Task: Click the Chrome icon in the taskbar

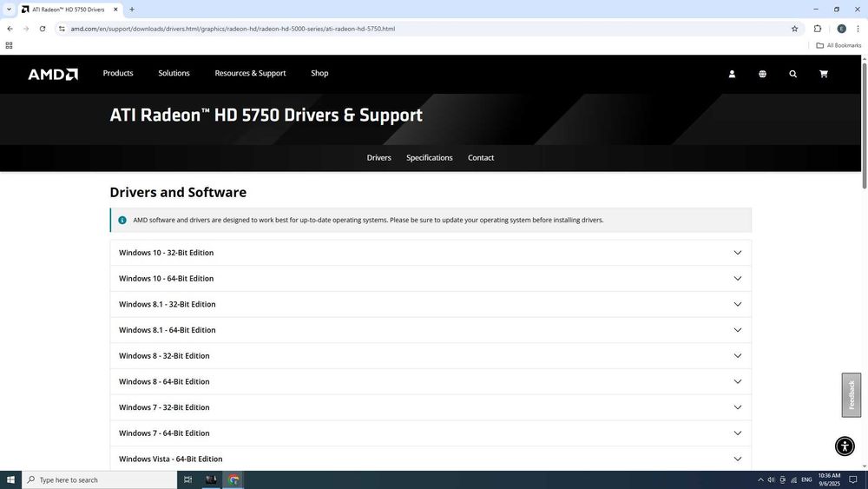Action: tap(233, 479)
